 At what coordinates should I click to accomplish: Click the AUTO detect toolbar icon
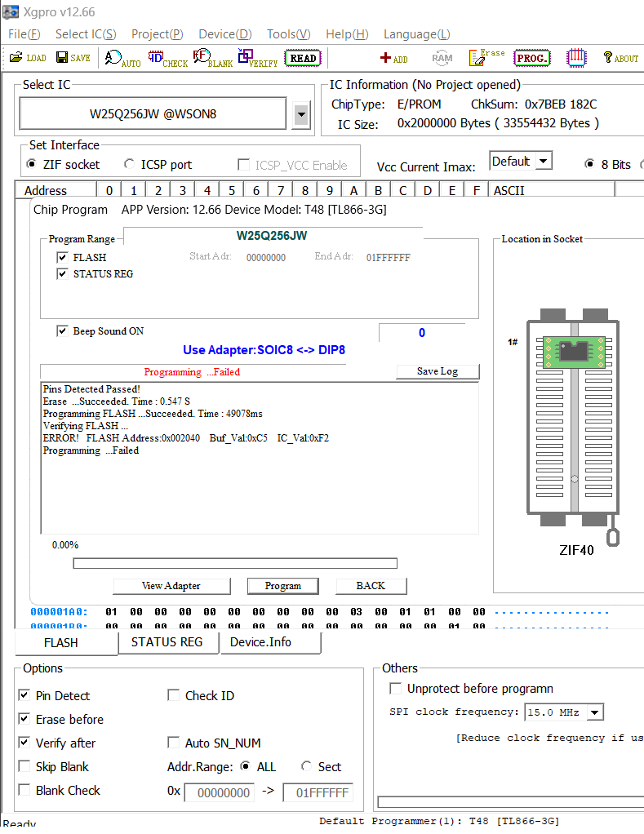122,58
